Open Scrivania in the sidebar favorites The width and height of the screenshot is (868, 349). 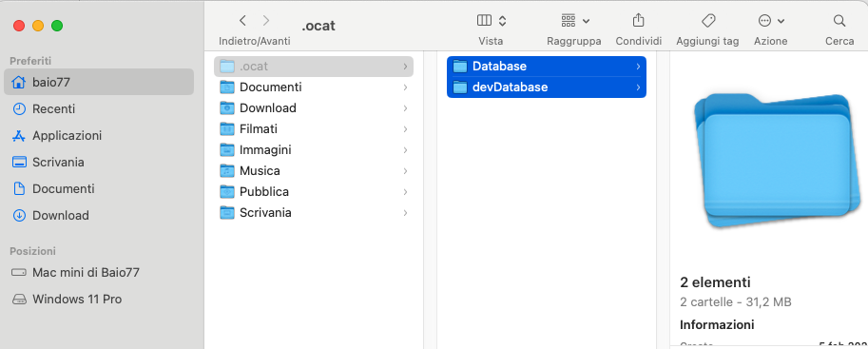click(x=99, y=162)
